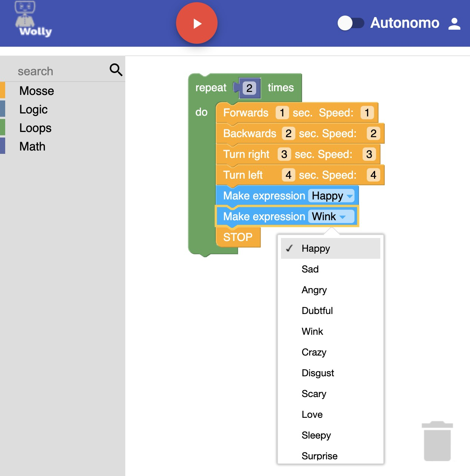Edit the Backwards speed value
470x476 pixels.
[x=373, y=133]
